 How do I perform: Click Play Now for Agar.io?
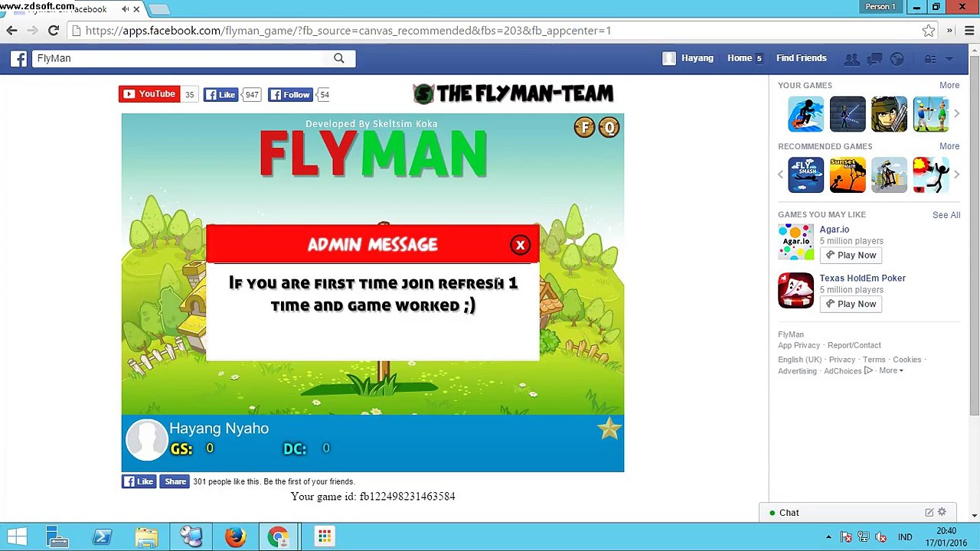click(851, 256)
